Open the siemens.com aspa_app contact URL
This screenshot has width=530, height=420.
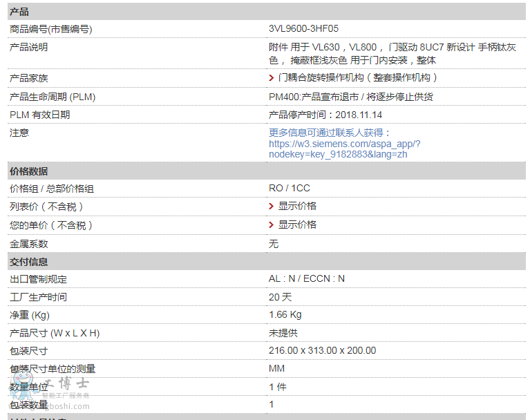(344, 149)
